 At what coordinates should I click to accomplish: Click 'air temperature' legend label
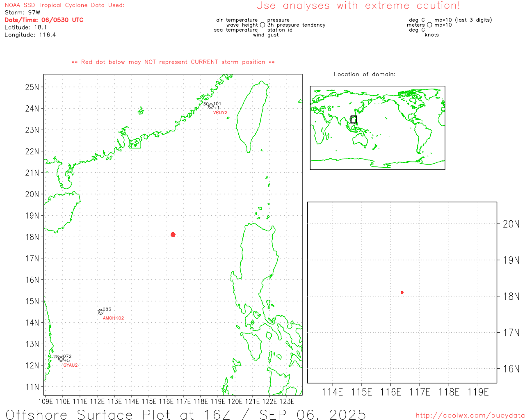tap(237, 20)
